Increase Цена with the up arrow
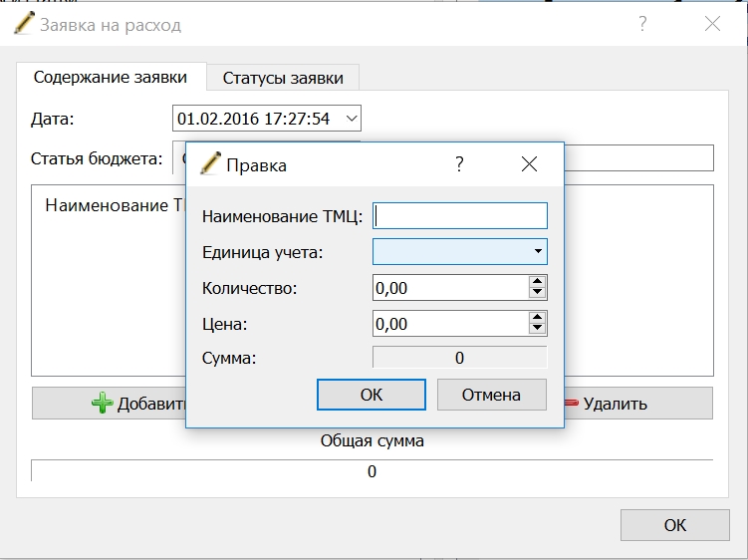 click(x=538, y=317)
